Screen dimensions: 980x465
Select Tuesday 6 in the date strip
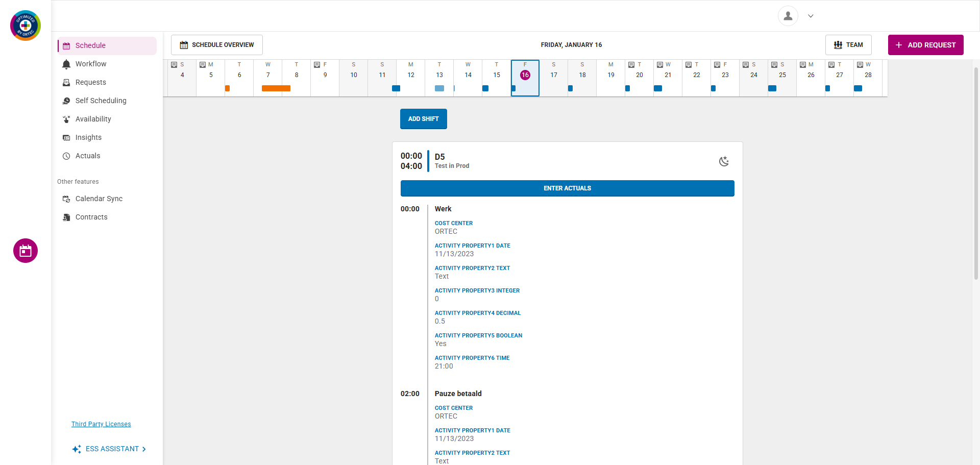tap(239, 78)
